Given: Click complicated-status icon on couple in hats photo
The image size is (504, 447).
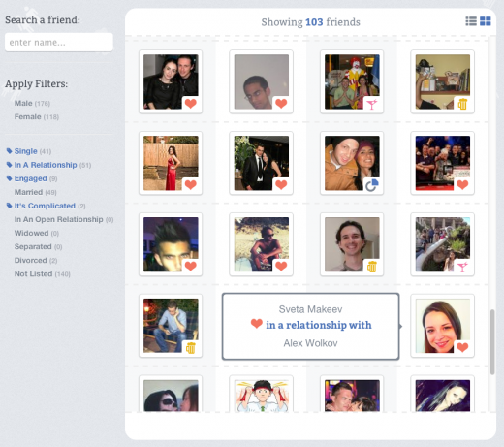Looking at the screenshot, I should point(371,185).
